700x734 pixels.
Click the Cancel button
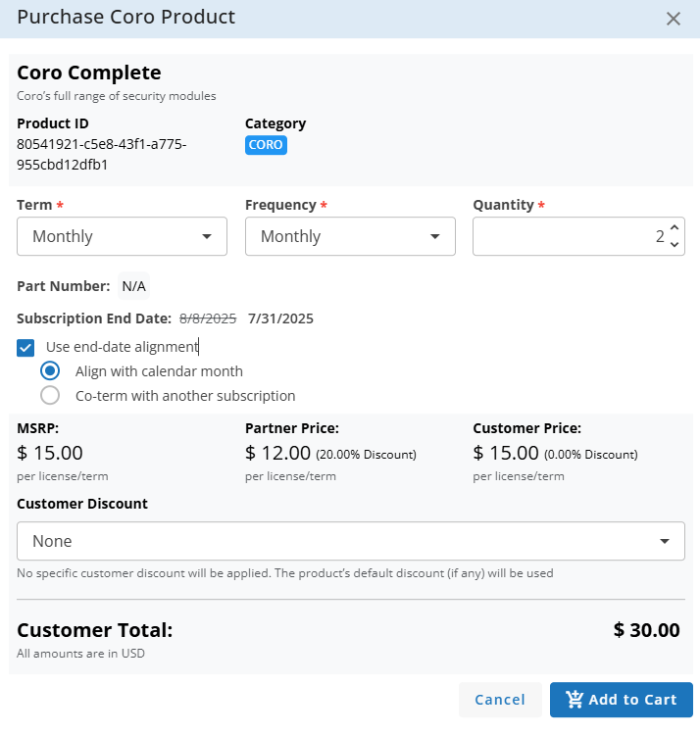(x=500, y=700)
